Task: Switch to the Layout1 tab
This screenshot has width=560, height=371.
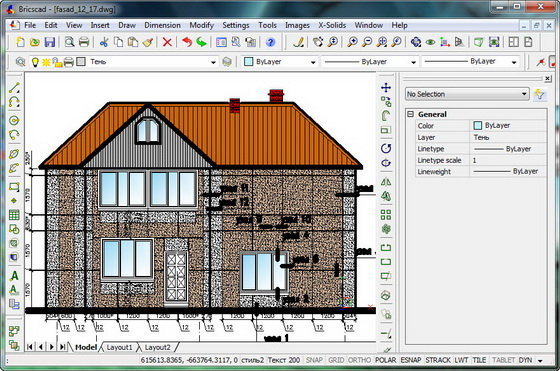Action: coord(119,347)
